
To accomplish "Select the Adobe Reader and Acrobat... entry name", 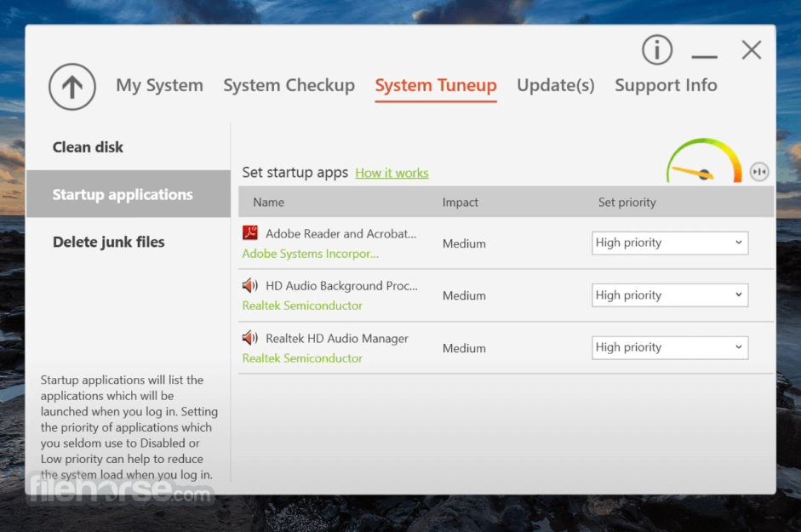I will click(x=341, y=233).
